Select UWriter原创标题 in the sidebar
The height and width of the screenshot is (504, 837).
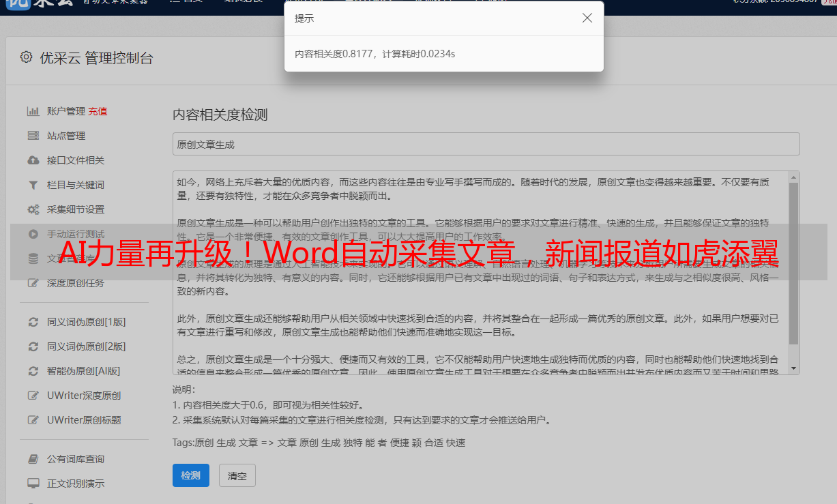pyautogui.click(x=84, y=420)
